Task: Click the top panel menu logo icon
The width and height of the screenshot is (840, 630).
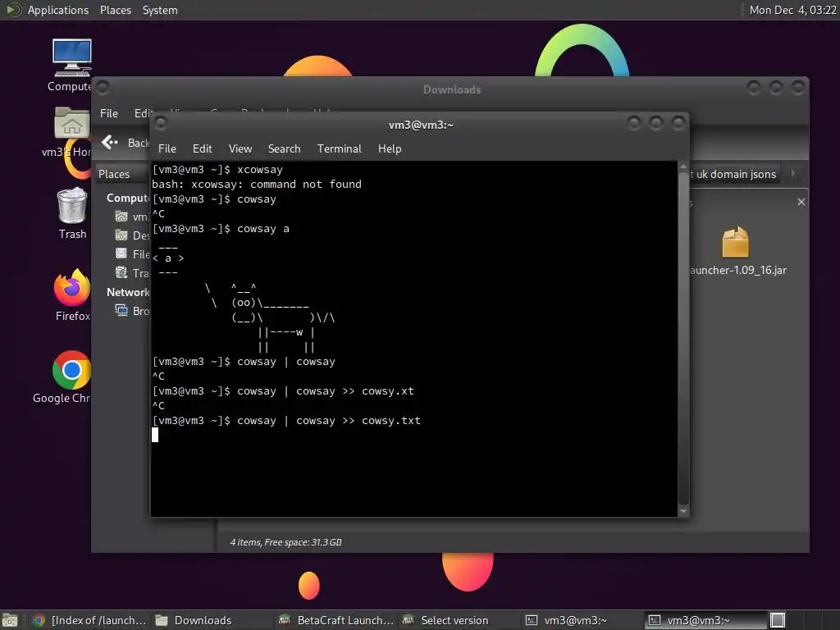Action: 13,10
